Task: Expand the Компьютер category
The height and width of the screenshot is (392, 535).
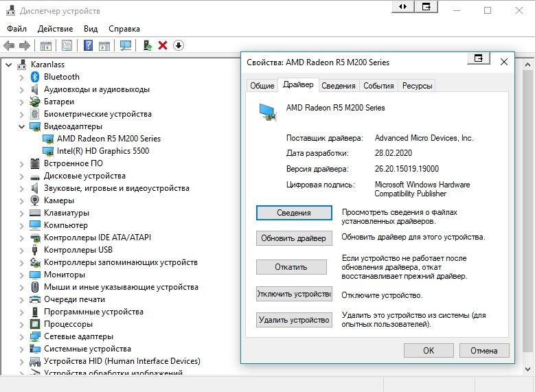Action: (x=22, y=226)
